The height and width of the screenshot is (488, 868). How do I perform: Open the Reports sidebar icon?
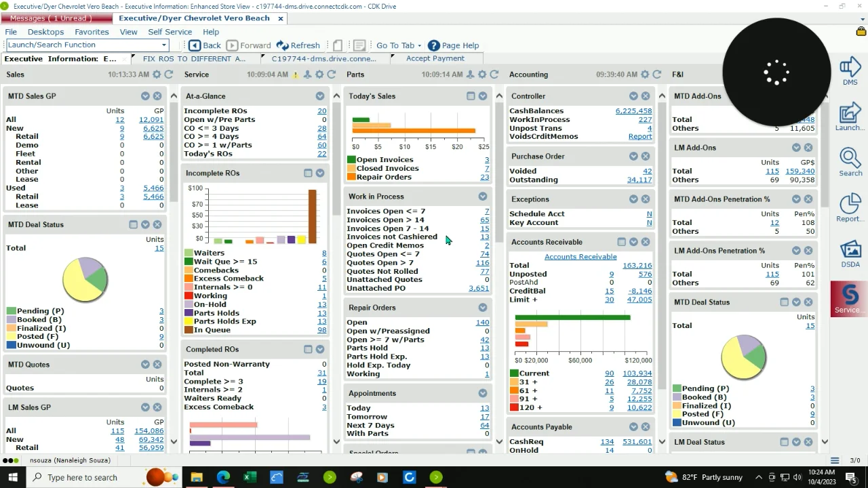click(x=850, y=207)
